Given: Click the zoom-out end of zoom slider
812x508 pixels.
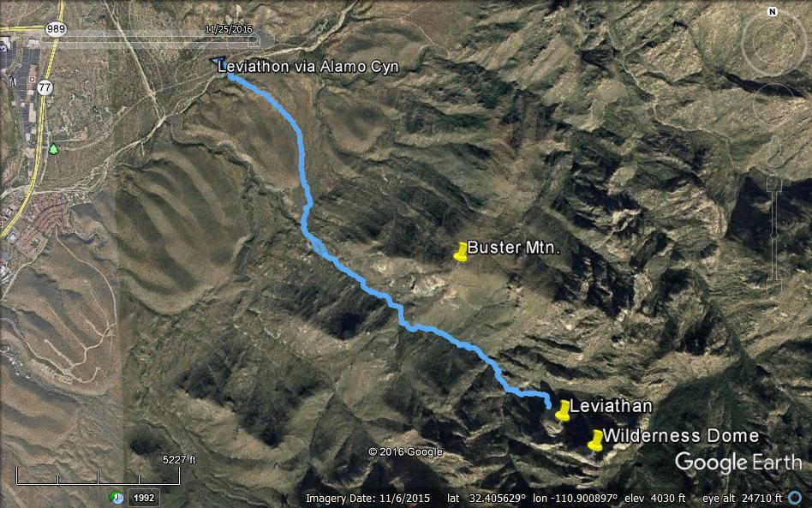Looking at the screenshot, I should (774, 288).
